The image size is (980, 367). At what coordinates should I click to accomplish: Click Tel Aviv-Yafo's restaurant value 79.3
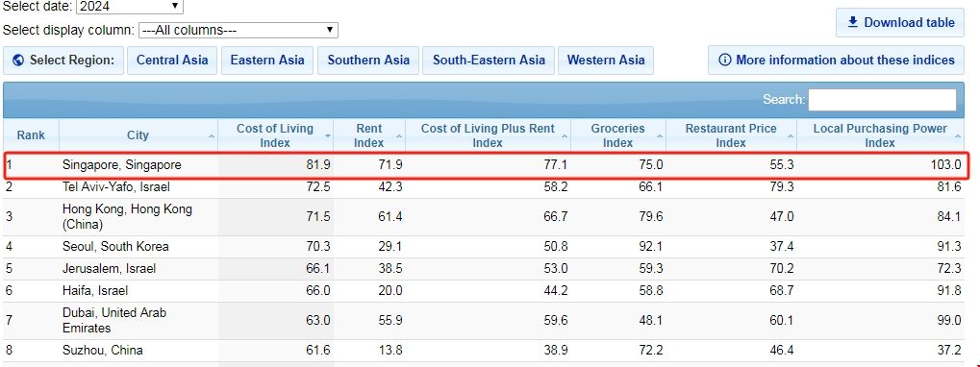782,187
